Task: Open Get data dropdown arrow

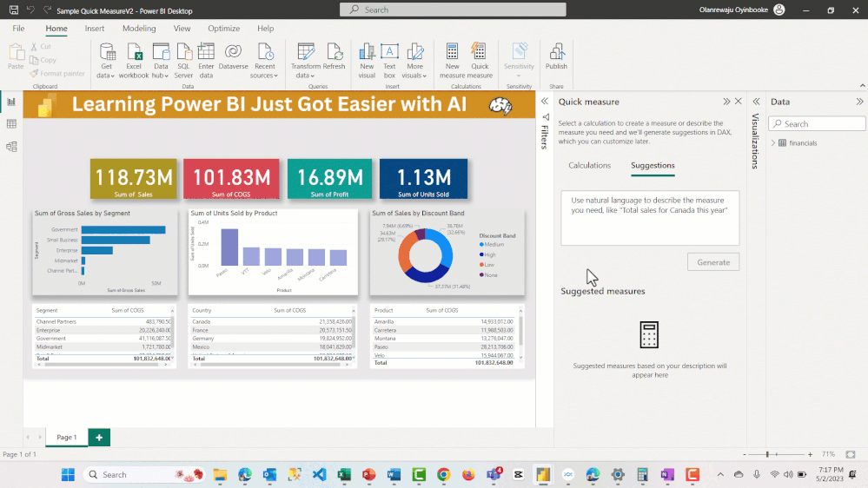Action: [112, 76]
